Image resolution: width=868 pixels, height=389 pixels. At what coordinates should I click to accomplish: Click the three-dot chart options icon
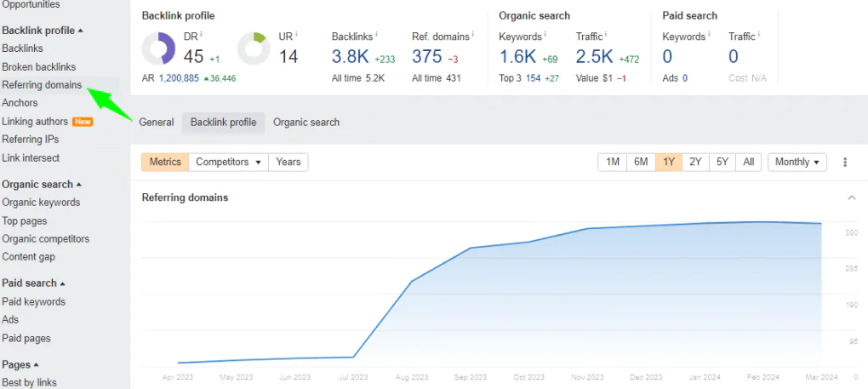point(845,163)
